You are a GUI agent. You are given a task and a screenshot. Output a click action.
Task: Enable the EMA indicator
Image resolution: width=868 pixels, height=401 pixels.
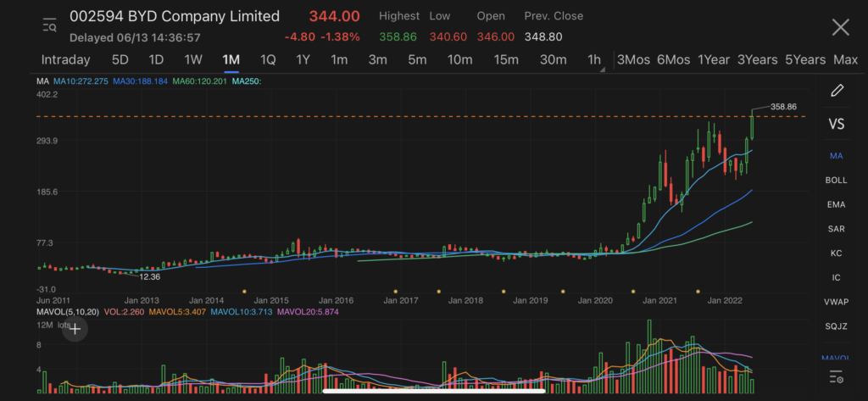click(x=837, y=204)
